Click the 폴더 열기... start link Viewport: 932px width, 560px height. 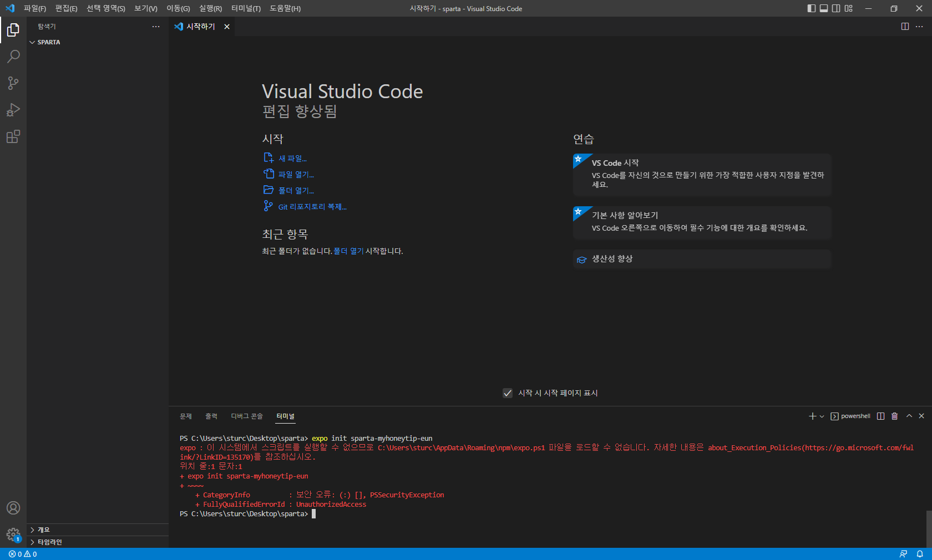[296, 191]
